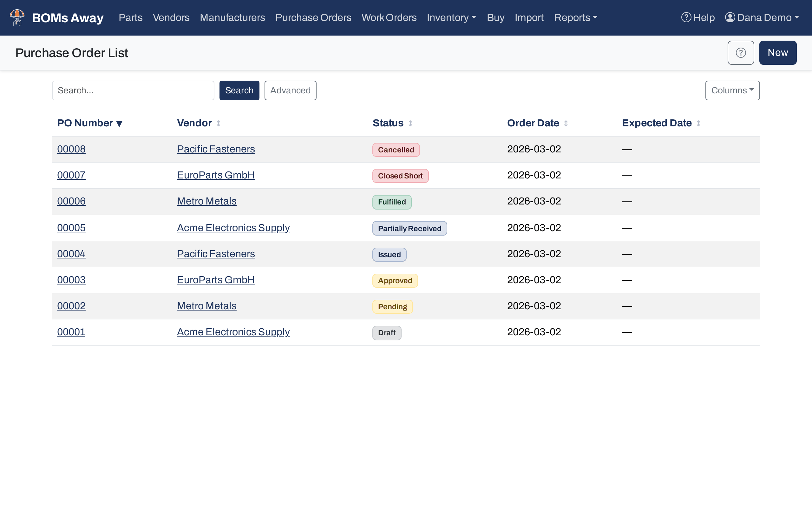Open Pacific Fasteners vendor on PO 00004
This screenshot has height=508, width=812.
pos(216,254)
